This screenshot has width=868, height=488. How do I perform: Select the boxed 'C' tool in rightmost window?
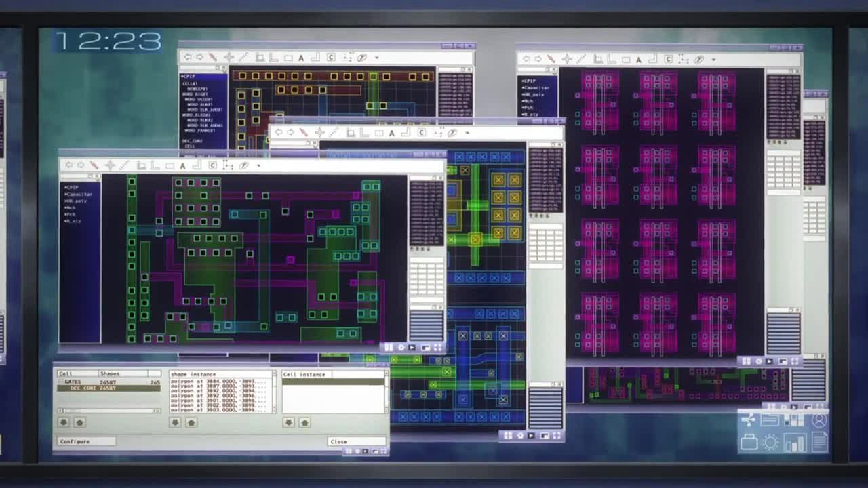point(668,60)
